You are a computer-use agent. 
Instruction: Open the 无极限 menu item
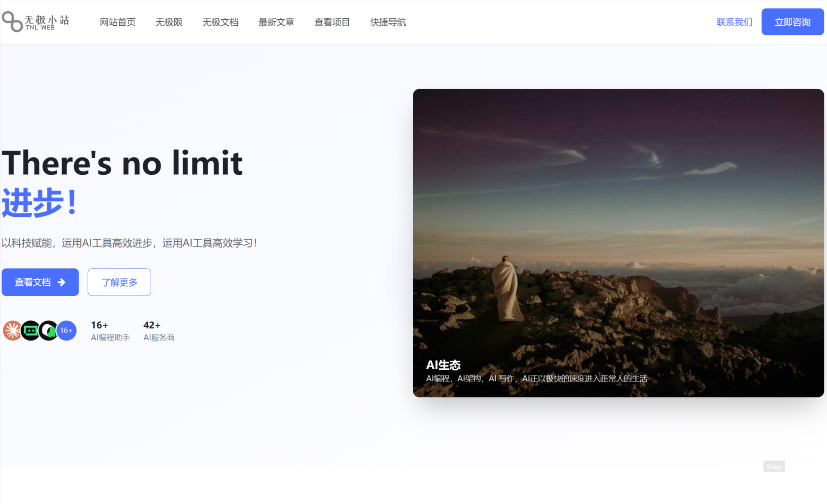click(169, 22)
